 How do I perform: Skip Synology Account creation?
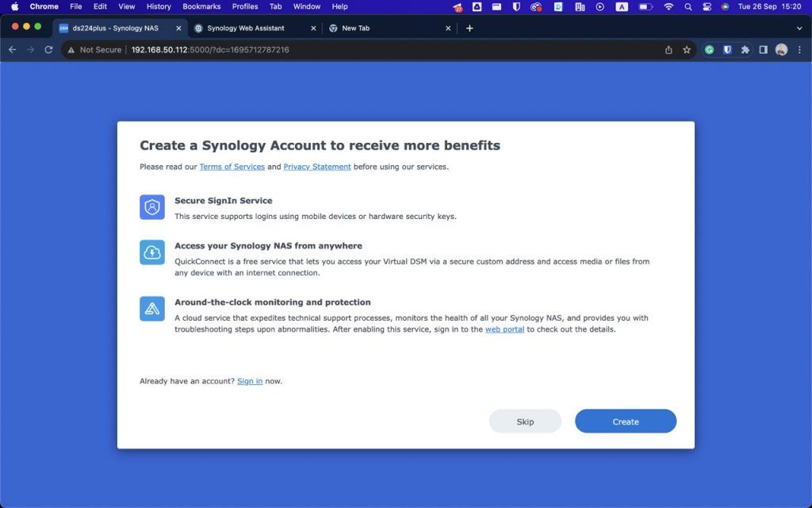click(x=525, y=421)
